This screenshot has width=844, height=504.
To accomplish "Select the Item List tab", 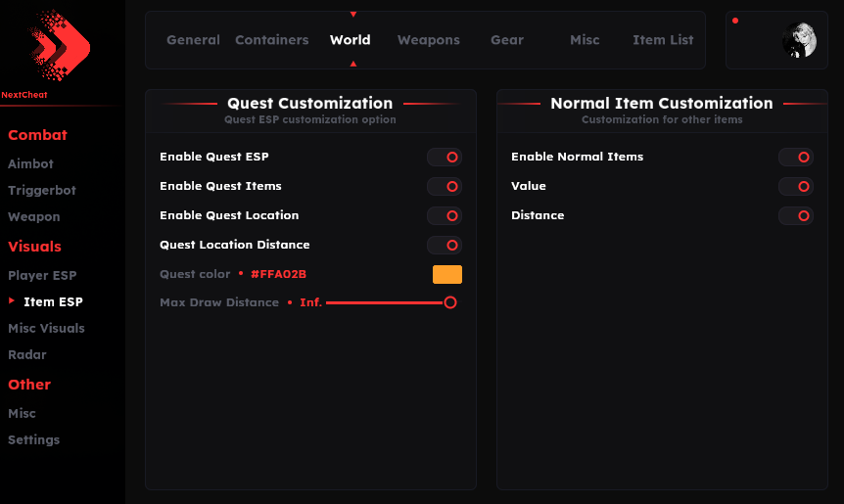I will point(663,40).
